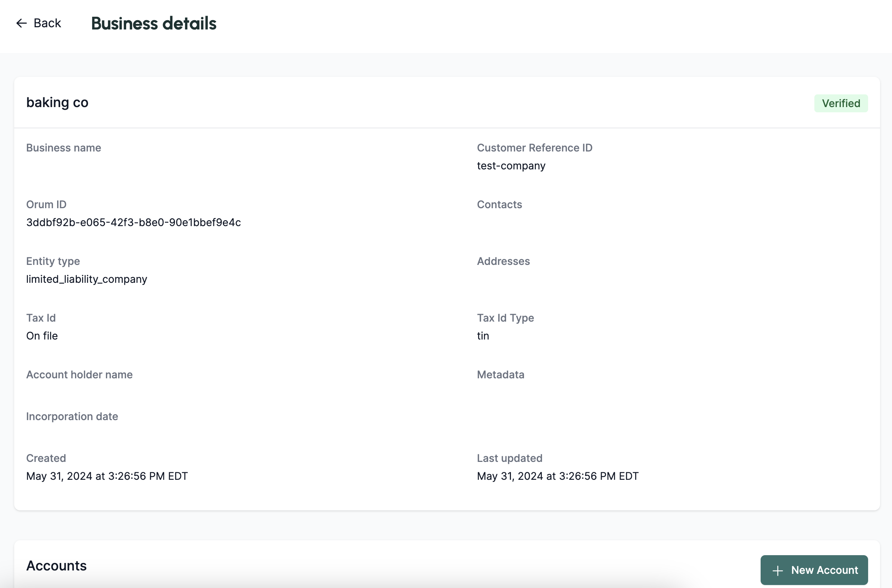892x588 pixels.
Task: Click test-company reference ID value
Action: coord(511,166)
